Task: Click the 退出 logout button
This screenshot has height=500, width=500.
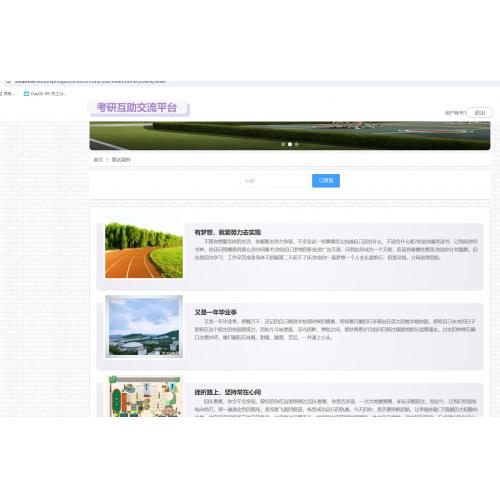Action: (480, 113)
